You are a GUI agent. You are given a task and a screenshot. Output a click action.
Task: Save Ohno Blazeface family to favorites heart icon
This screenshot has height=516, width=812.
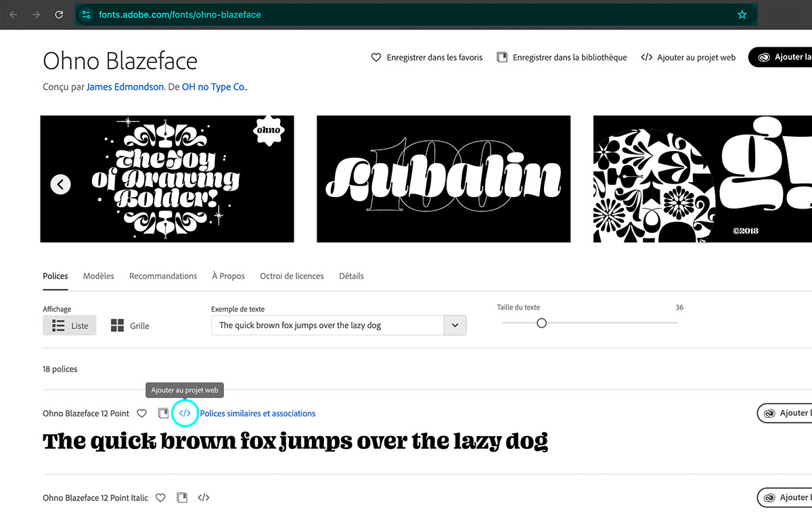point(376,58)
